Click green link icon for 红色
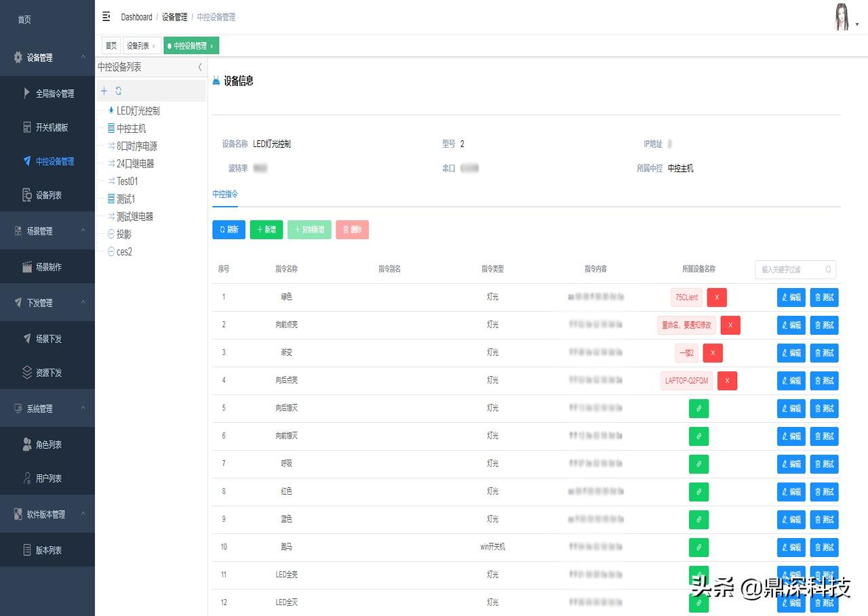The height and width of the screenshot is (616, 868). point(698,492)
